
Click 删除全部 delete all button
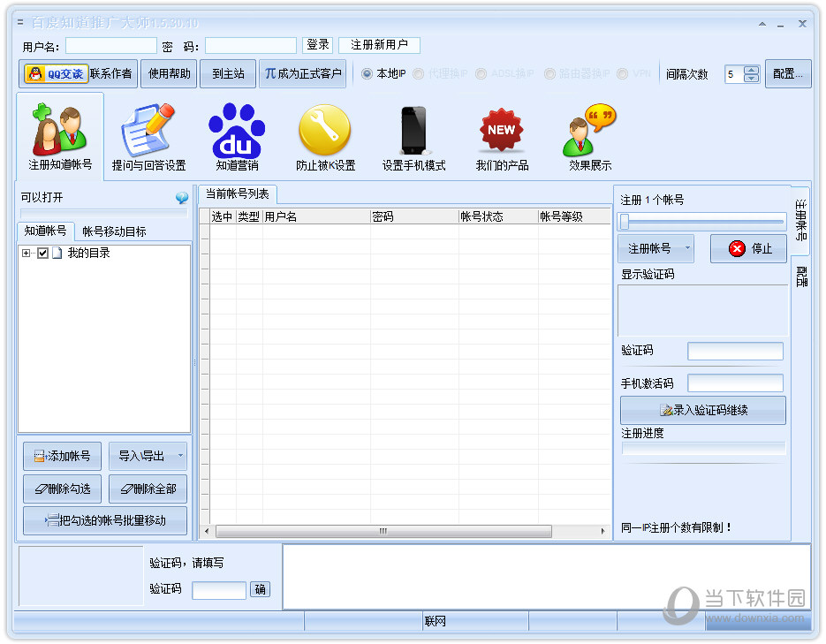[148, 489]
